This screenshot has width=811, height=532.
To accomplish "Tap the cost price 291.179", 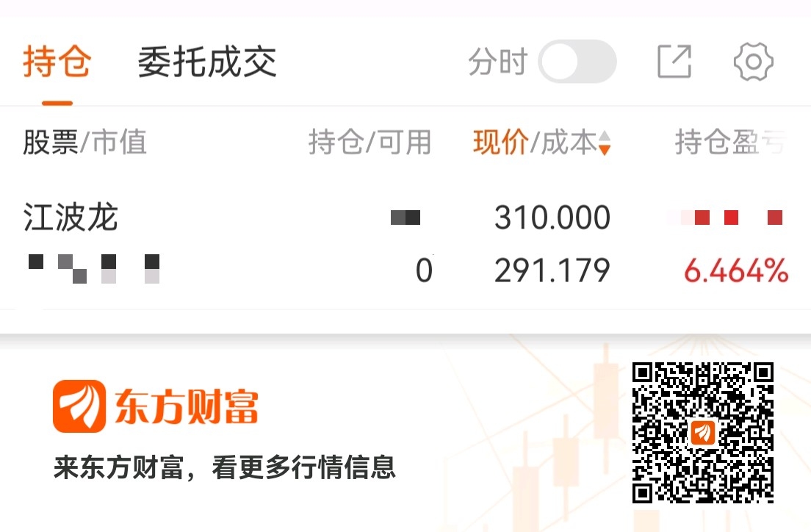I will (x=552, y=270).
